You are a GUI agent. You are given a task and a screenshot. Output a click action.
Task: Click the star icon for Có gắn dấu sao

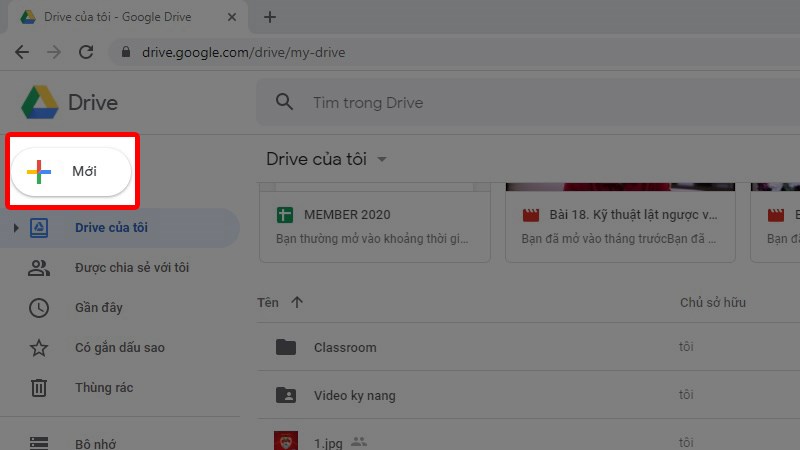tap(38, 347)
